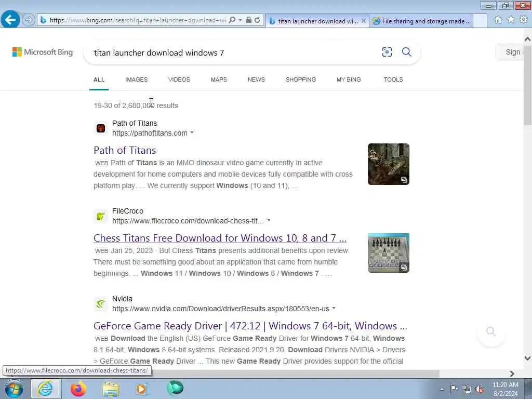Switch to IMAGES tab
Image resolution: width=532 pixels, height=399 pixels.
(137, 79)
